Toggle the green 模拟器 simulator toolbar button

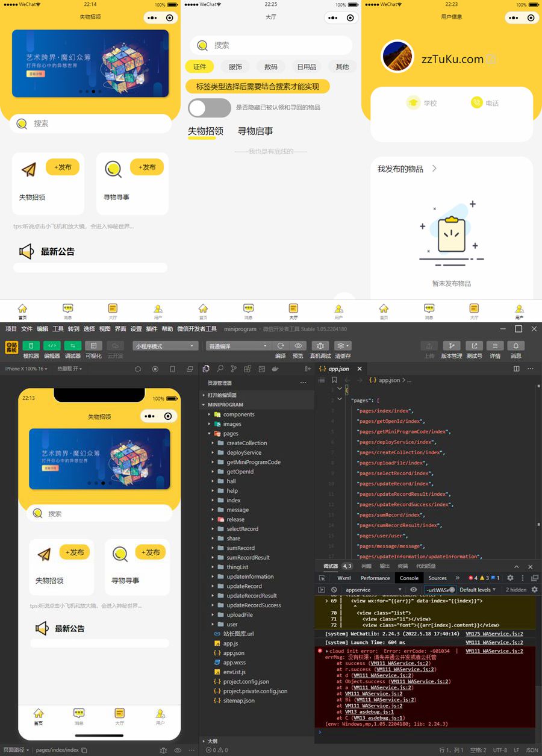pos(31,346)
